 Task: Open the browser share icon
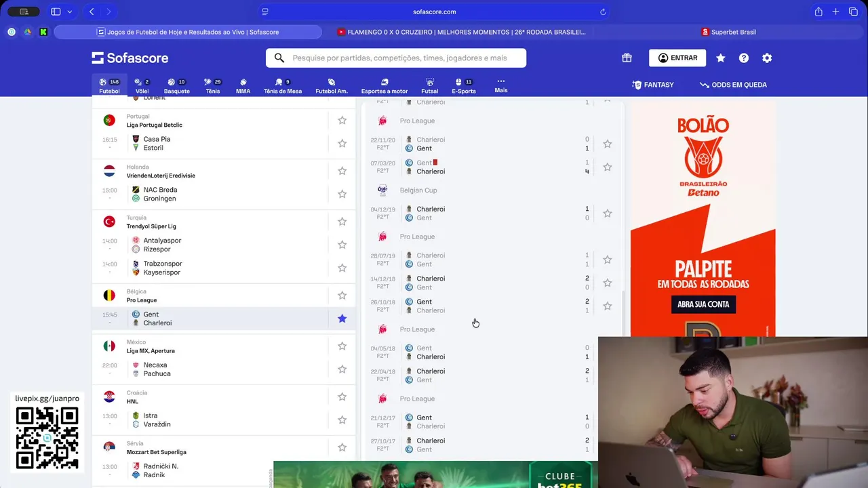[x=818, y=12]
